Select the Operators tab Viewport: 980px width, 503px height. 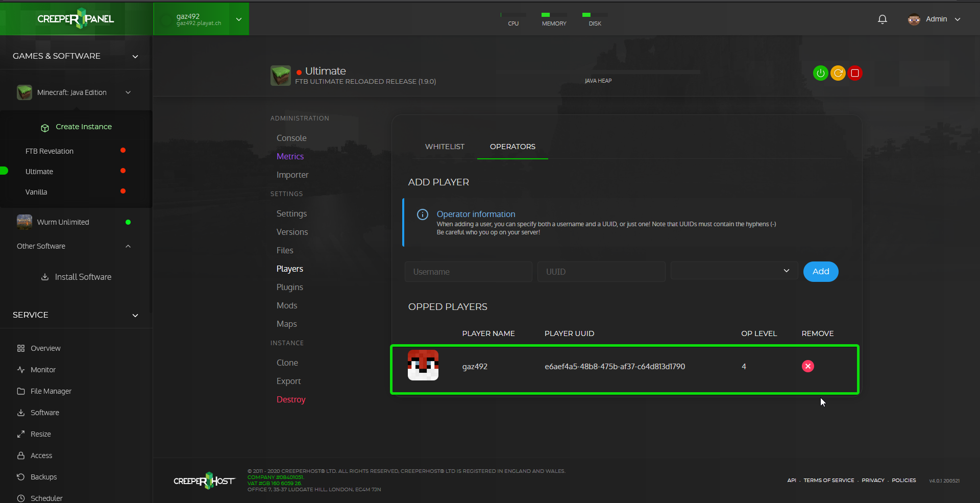tap(512, 147)
